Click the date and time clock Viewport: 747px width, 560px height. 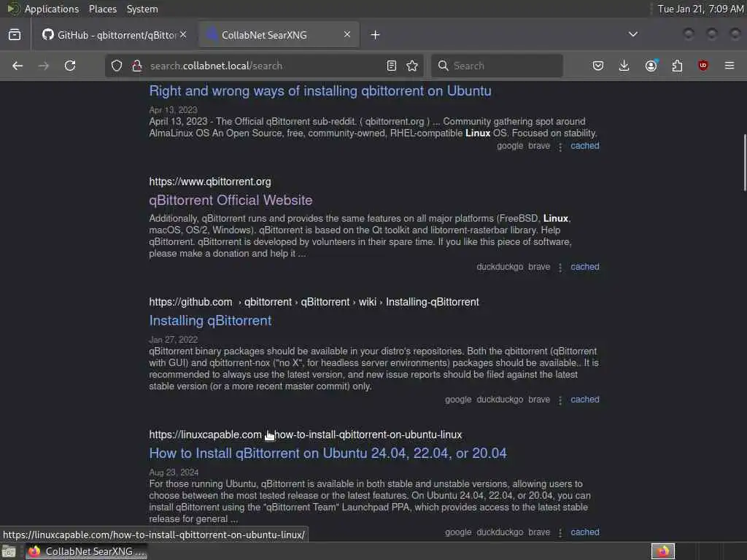pos(700,9)
